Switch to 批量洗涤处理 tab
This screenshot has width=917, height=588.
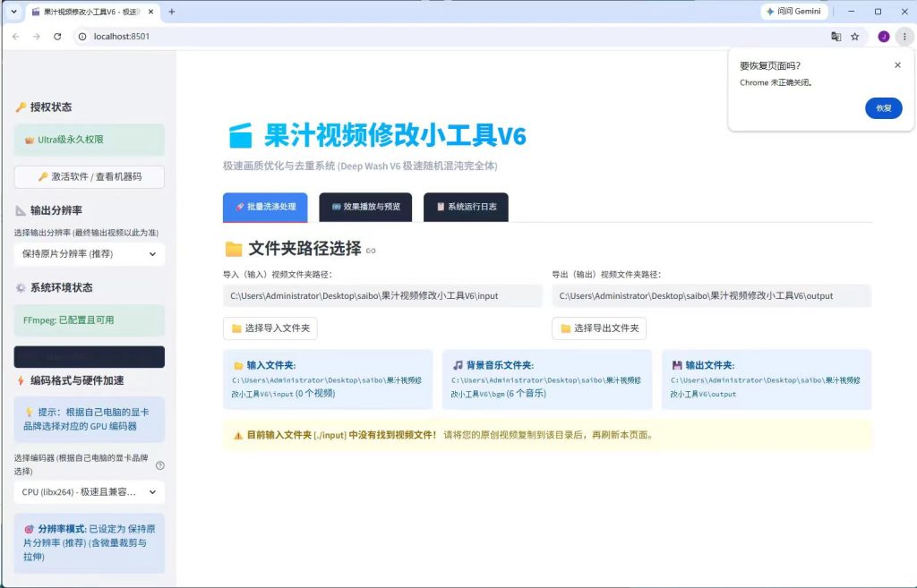coord(265,207)
